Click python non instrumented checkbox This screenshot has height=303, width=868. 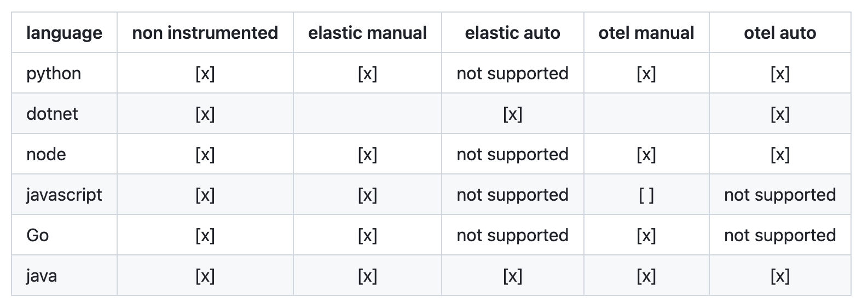tap(205, 74)
